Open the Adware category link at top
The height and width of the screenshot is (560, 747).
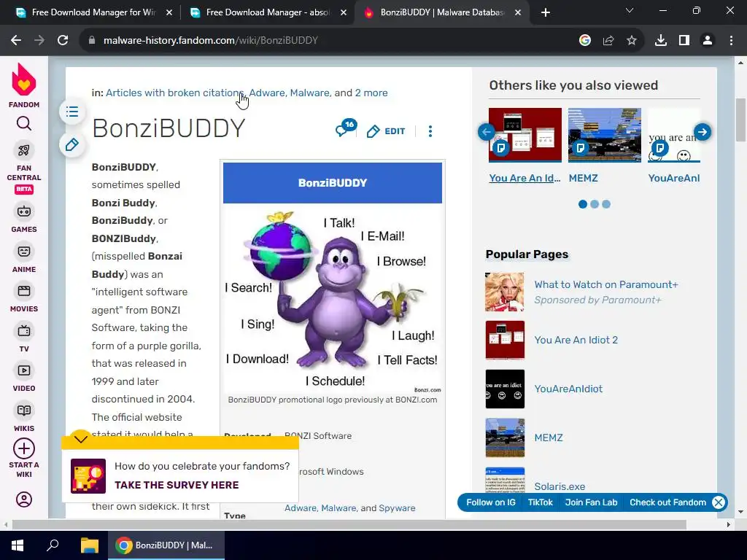point(267,93)
